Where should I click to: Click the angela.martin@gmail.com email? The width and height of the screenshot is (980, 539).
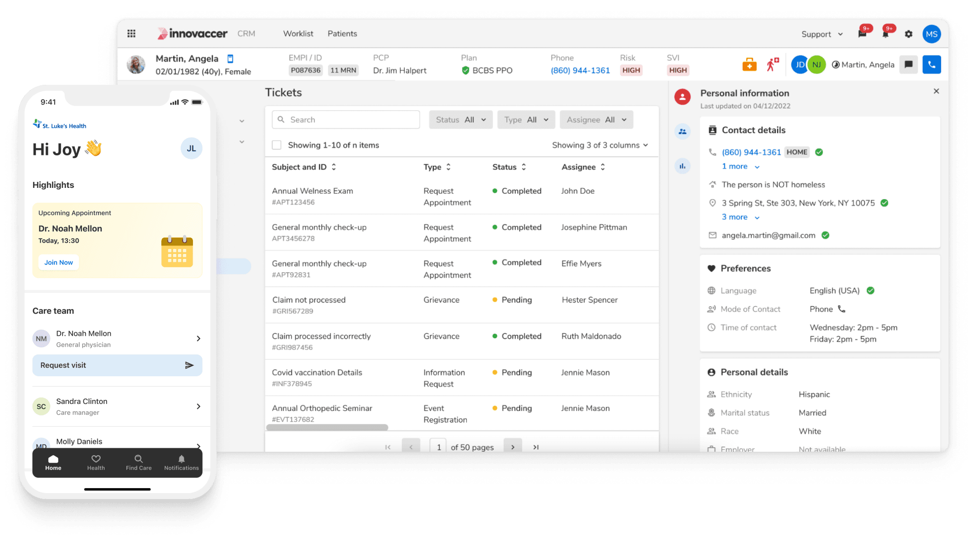click(x=768, y=235)
